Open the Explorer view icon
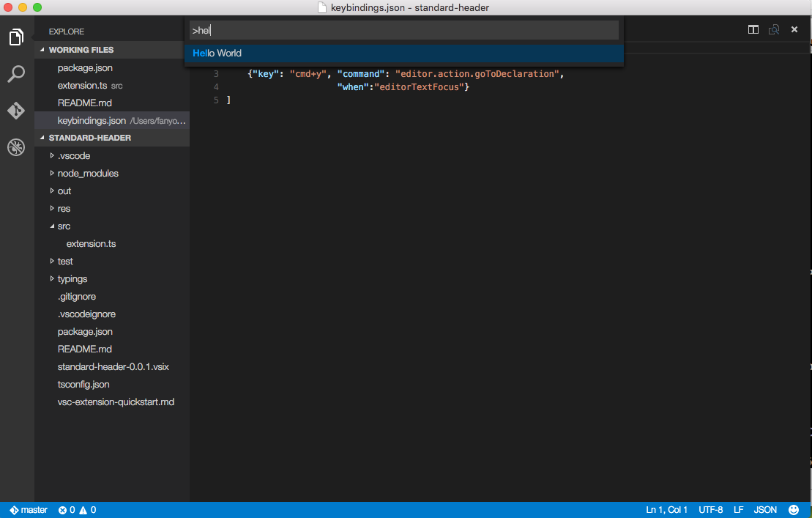Screen dimensions: 812x518 [16, 37]
